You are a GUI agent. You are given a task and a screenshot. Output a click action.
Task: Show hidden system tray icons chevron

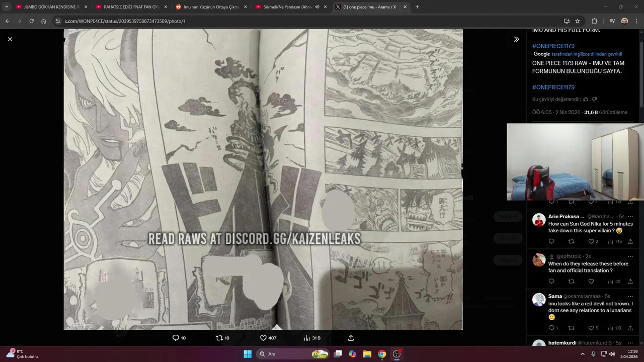pyautogui.click(x=583, y=354)
